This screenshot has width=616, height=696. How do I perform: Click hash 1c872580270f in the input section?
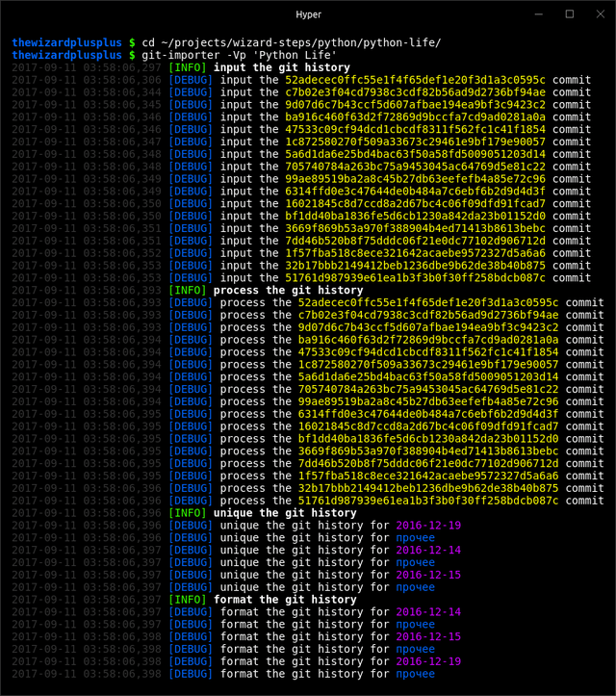pyautogui.click(x=415, y=142)
